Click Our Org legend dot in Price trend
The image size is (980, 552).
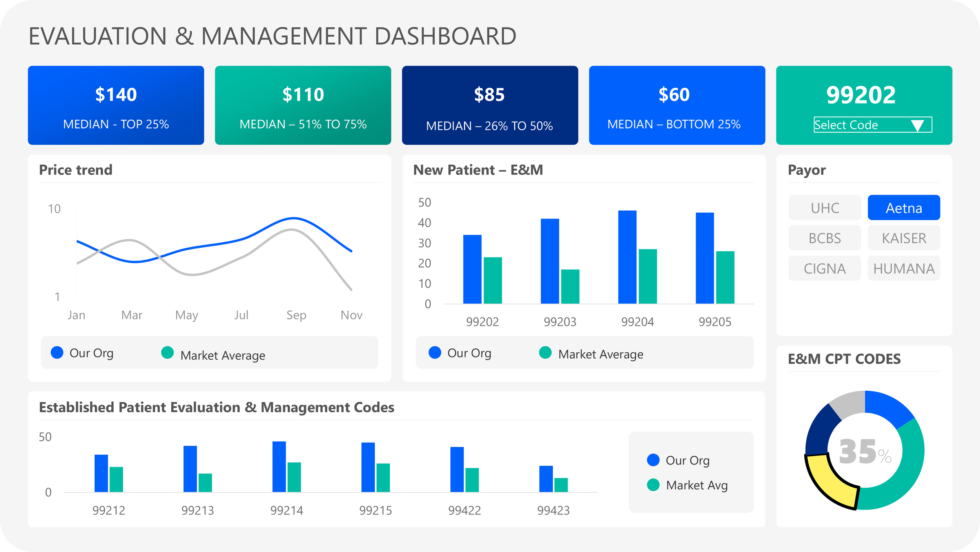(57, 352)
